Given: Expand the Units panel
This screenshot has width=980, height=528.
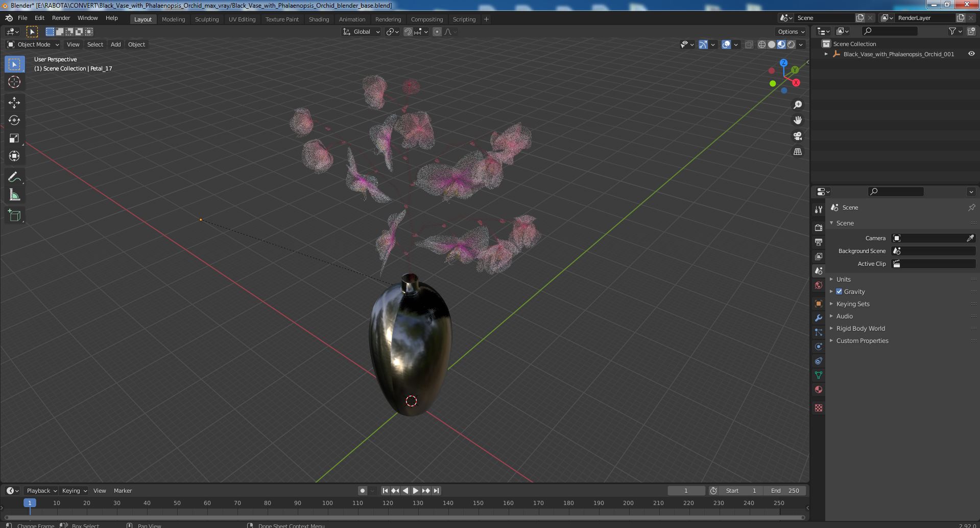Looking at the screenshot, I should coord(844,279).
